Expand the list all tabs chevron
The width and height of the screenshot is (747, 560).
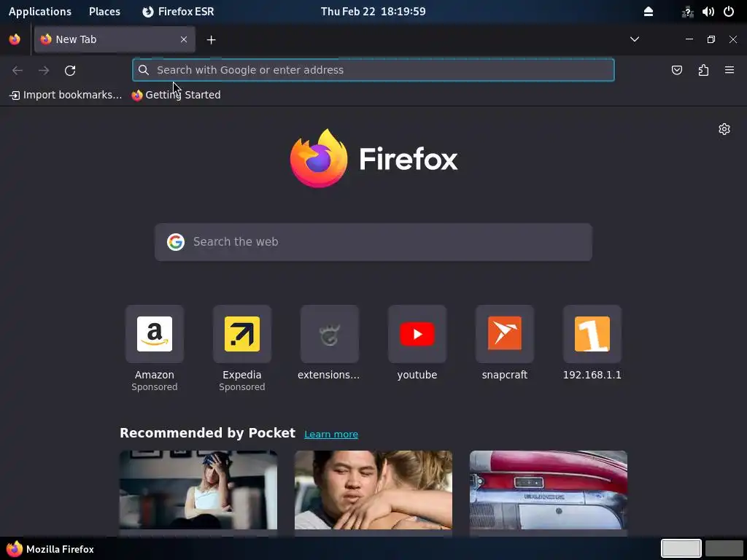(634, 39)
